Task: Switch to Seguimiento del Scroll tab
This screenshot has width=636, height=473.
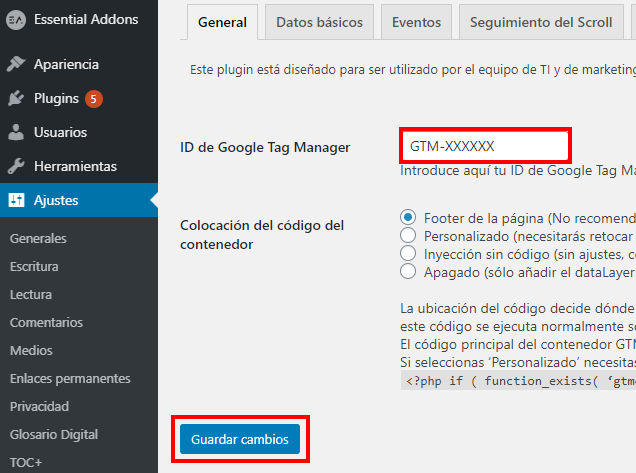Action: [541, 22]
